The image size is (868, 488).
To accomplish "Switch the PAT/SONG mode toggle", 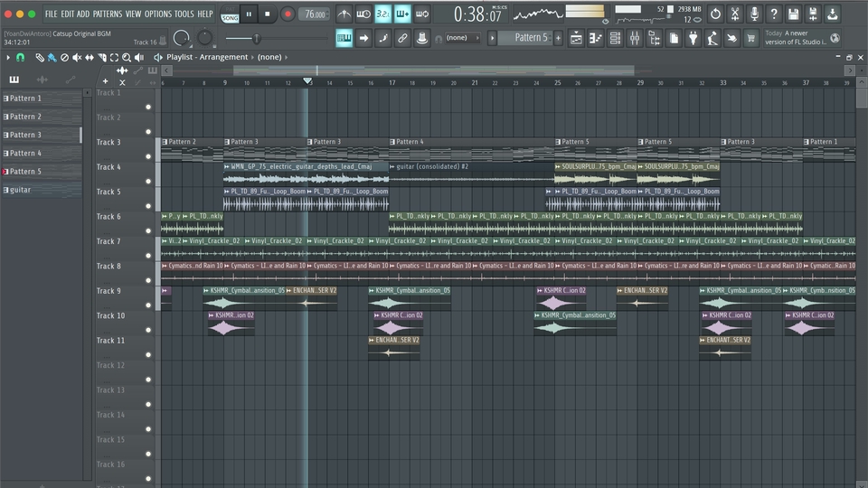I will [x=230, y=15].
